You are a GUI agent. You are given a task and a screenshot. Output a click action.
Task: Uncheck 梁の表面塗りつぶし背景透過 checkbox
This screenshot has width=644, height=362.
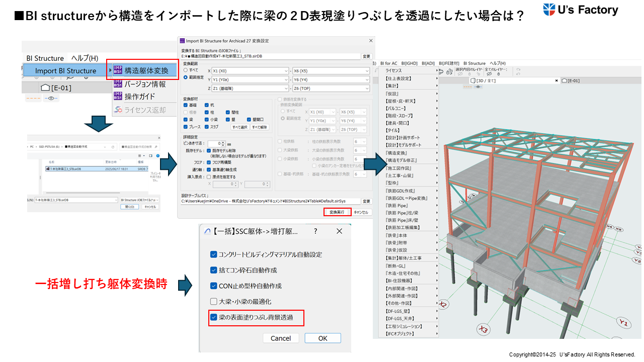213,317
